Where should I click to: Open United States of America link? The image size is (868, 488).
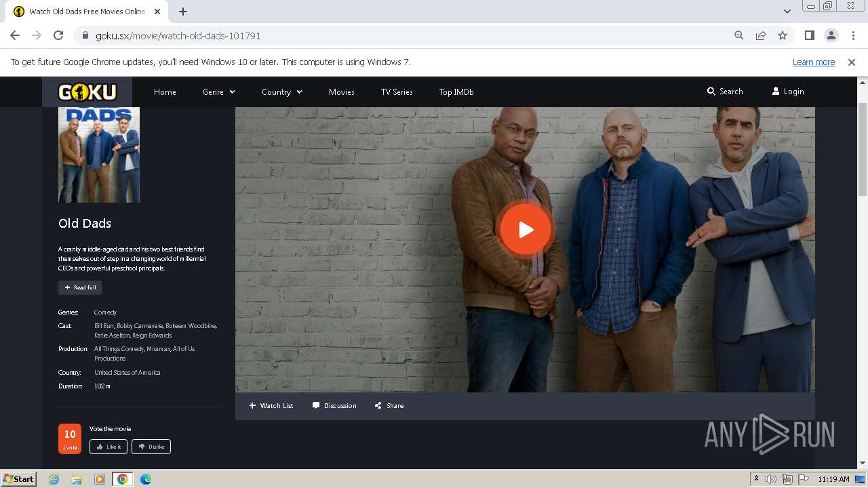tap(127, 373)
